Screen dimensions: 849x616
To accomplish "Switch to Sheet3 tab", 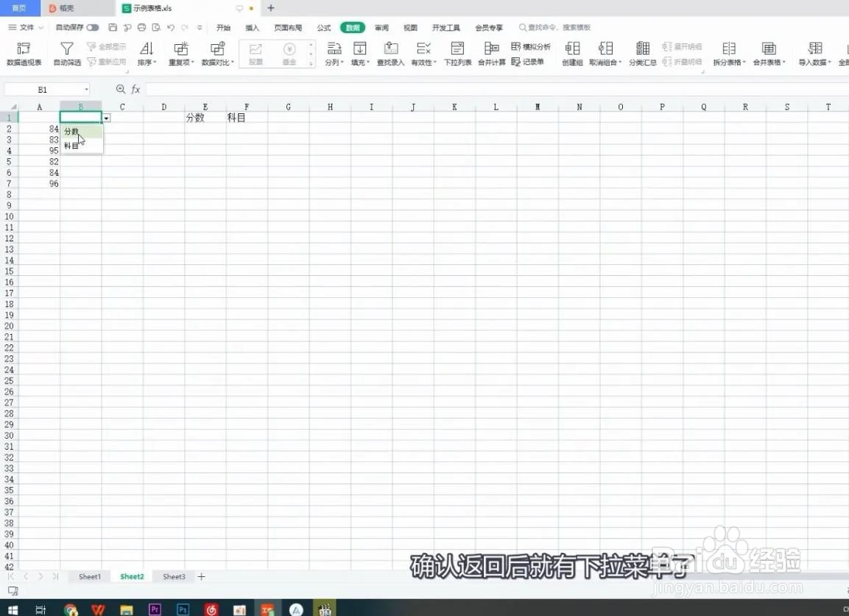I will (x=174, y=576).
